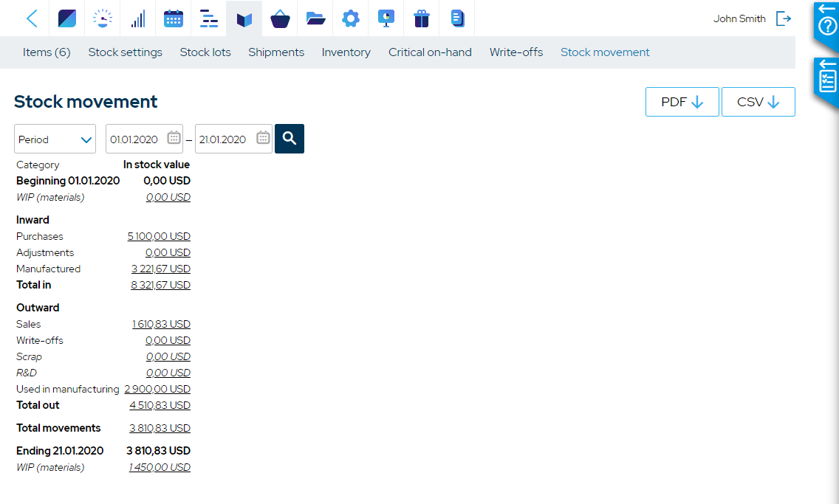Open Adjustments value 0,00 USD
Viewport: 839px width, 504px height.
(x=168, y=252)
